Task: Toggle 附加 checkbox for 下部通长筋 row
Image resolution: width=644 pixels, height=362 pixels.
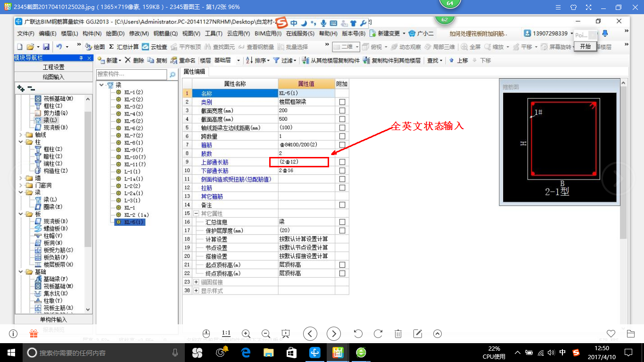Action: click(x=342, y=170)
